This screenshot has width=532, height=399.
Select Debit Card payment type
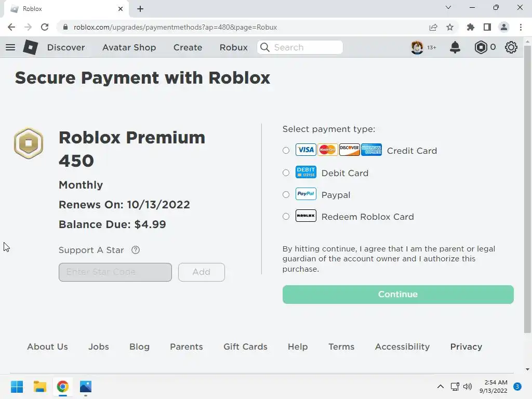[x=286, y=172]
